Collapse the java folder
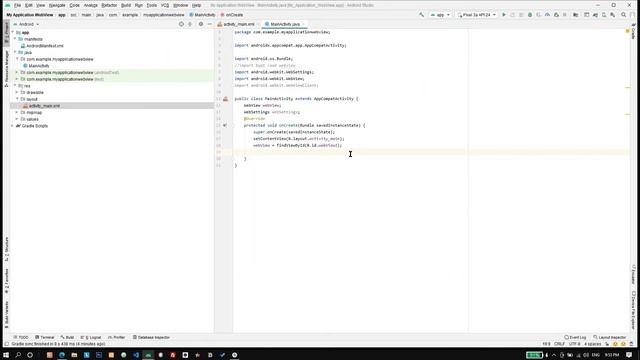The width and height of the screenshot is (640, 360). tap(15, 52)
